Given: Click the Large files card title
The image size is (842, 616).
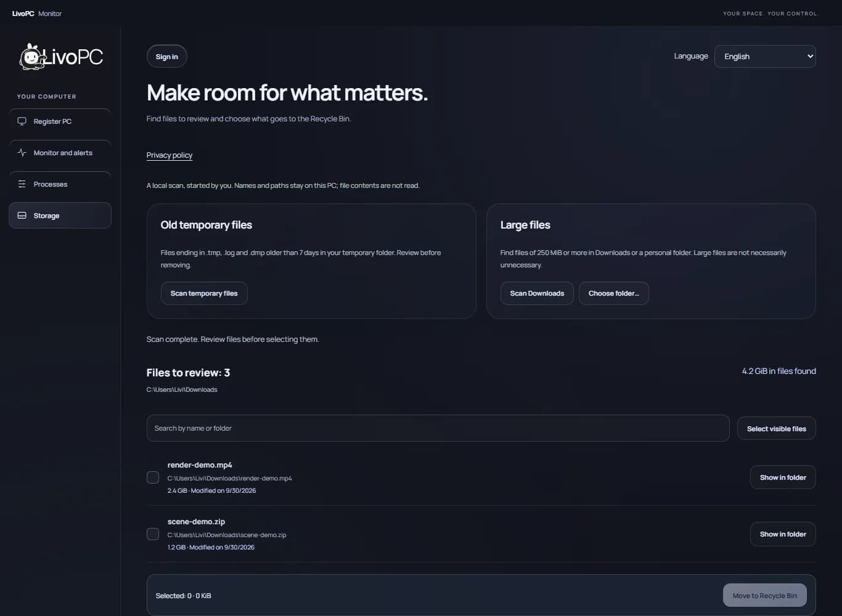Looking at the screenshot, I should (x=525, y=225).
